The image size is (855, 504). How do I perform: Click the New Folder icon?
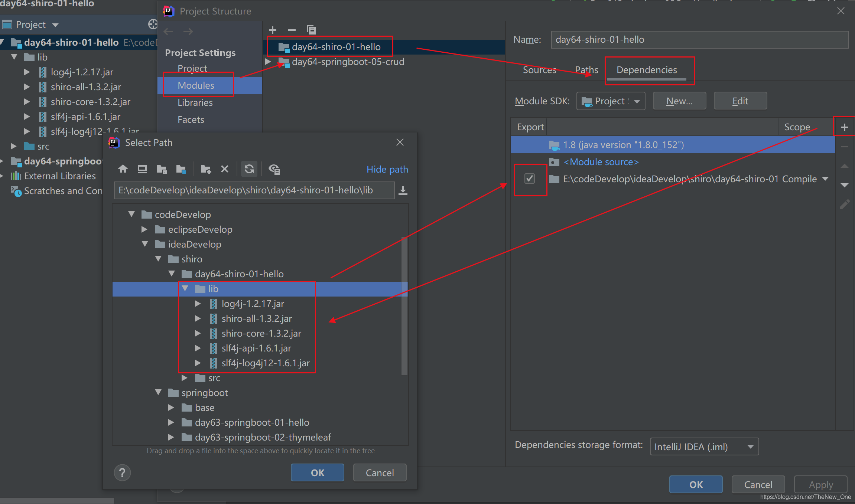[x=205, y=169]
